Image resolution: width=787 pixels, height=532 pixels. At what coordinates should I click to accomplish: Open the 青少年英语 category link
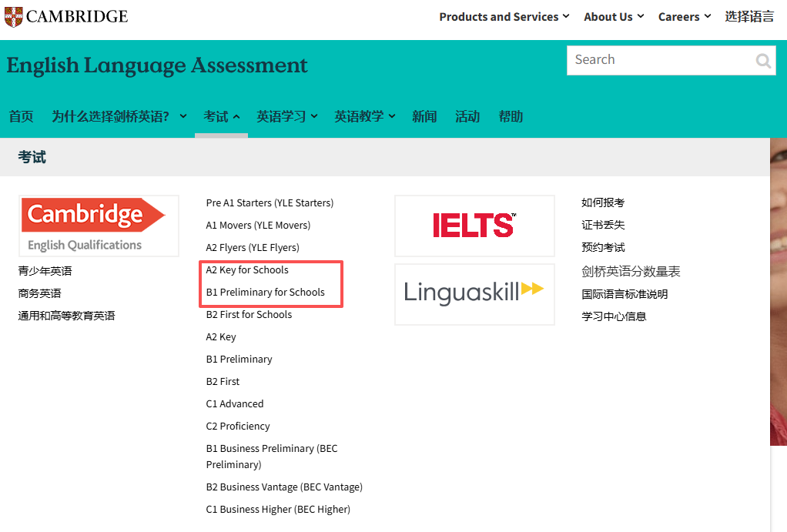click(45, 271)
